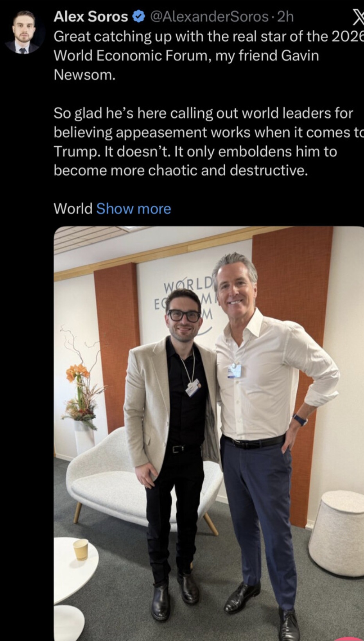Click the blue verified badge icon

click(139, 16)
